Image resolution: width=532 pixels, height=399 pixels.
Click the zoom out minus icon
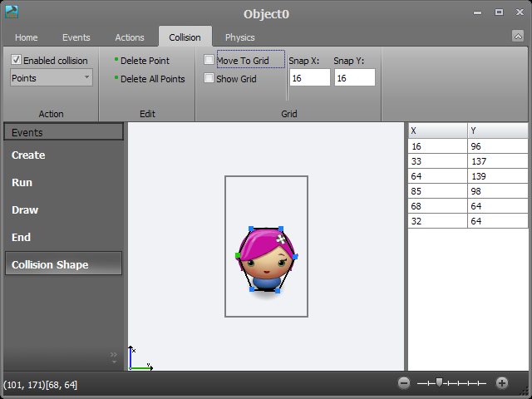pos(404,383)
